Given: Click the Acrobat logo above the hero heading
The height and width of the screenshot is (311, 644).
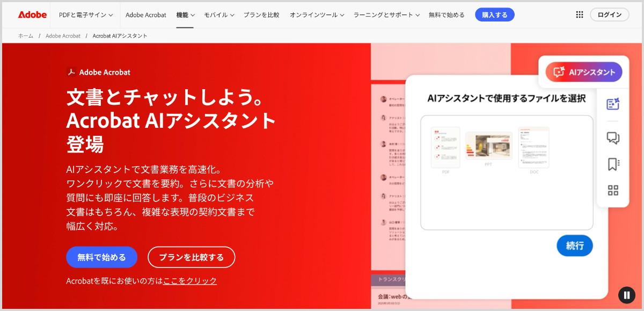Looking at the screenshot, I should point(70,71).
